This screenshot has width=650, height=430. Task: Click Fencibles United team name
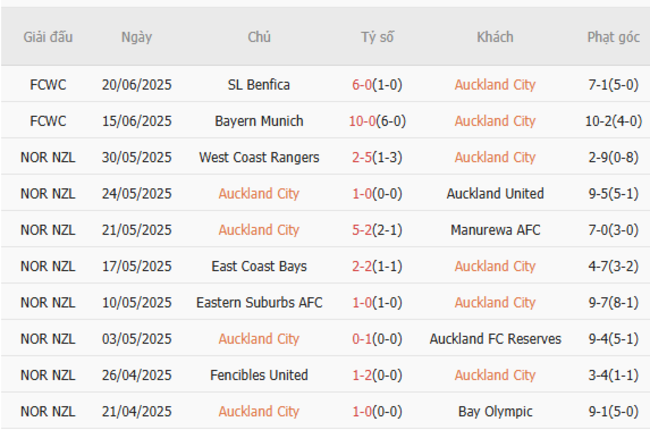(x=259, y=375)
